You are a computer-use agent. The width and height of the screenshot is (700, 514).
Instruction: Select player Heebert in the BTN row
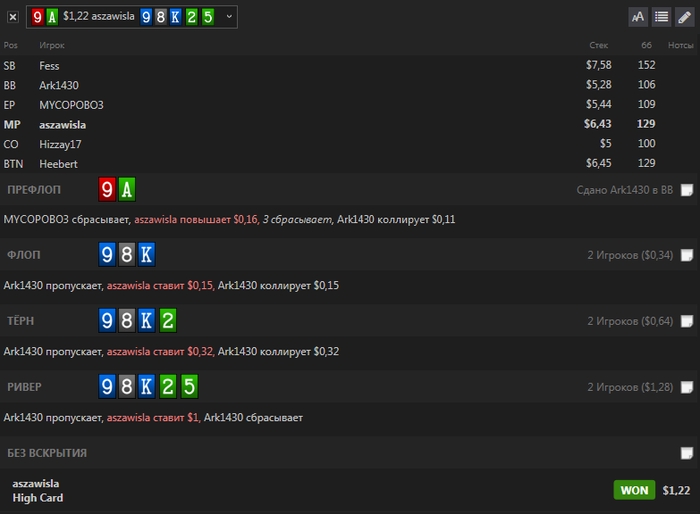click(x=58, y=163)
